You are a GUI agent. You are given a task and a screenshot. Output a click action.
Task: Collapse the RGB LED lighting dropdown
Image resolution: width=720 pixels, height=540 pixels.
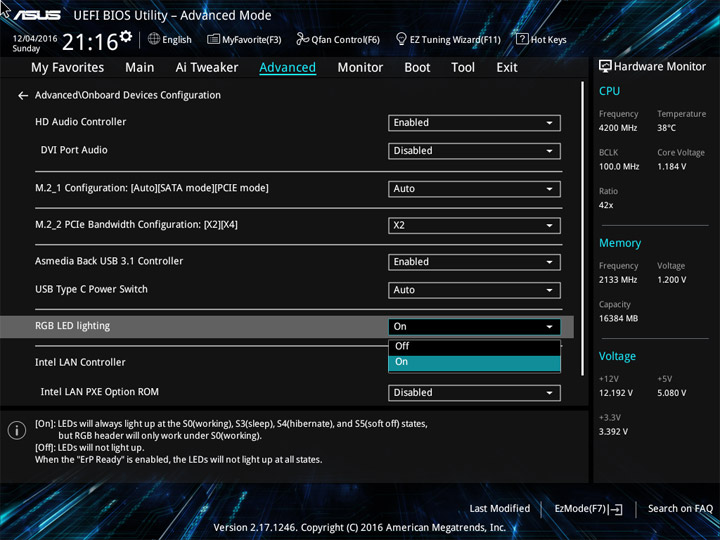point(474,326)
